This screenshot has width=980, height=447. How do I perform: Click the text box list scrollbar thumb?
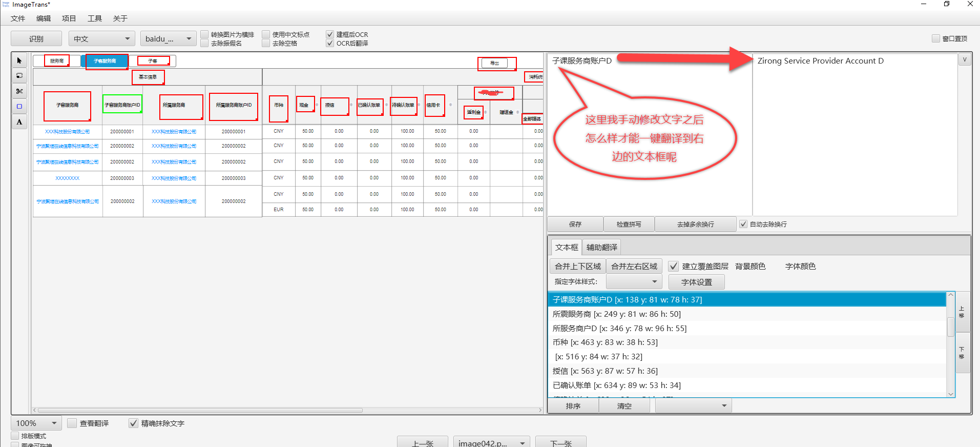point(951,327)
